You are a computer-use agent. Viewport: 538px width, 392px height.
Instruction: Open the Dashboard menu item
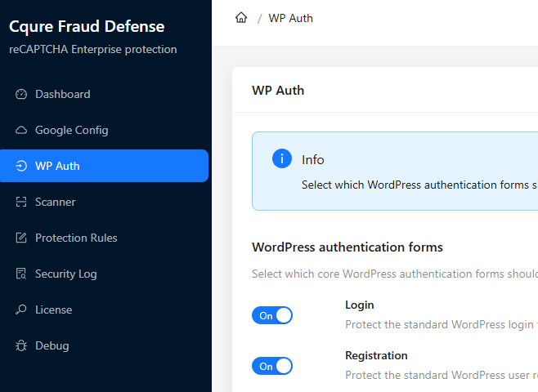(105, 94)
